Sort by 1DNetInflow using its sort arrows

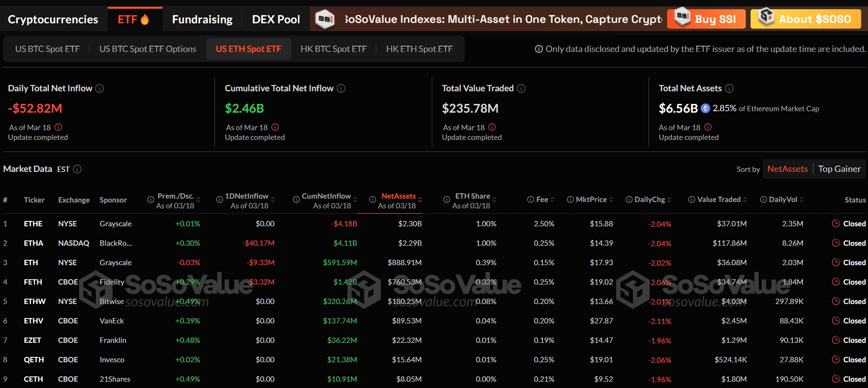point(273,200)
